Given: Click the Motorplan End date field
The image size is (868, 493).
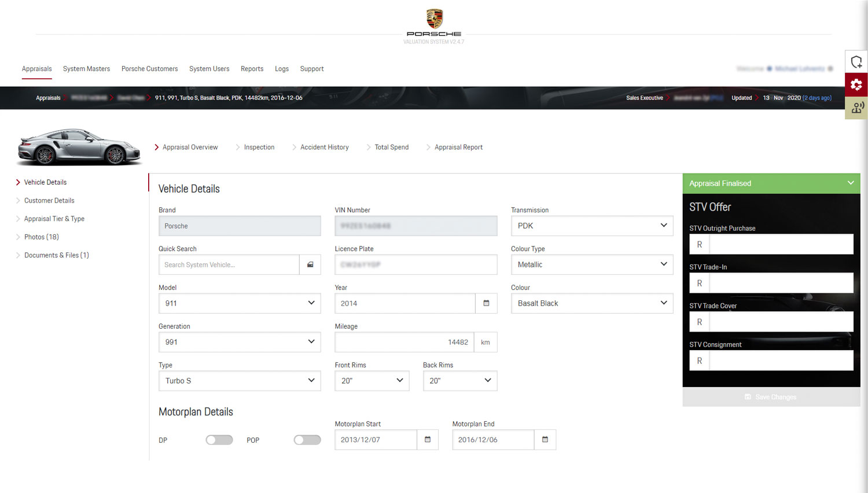Looking at the screenshot, I should [x=493, y=440].
